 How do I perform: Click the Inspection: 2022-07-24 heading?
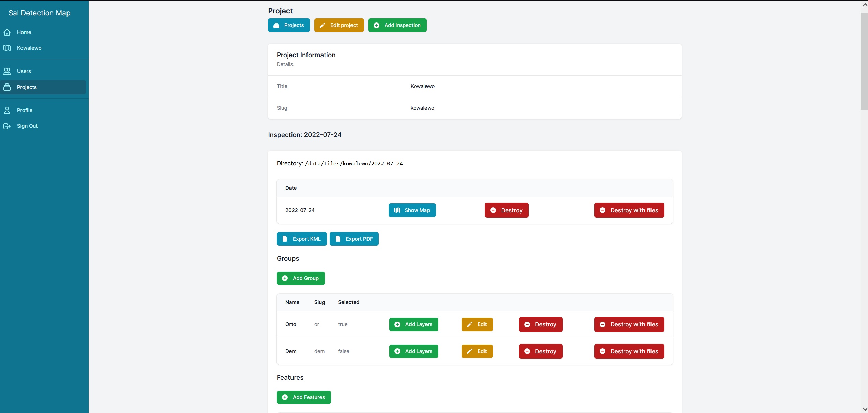coord(305,135)
